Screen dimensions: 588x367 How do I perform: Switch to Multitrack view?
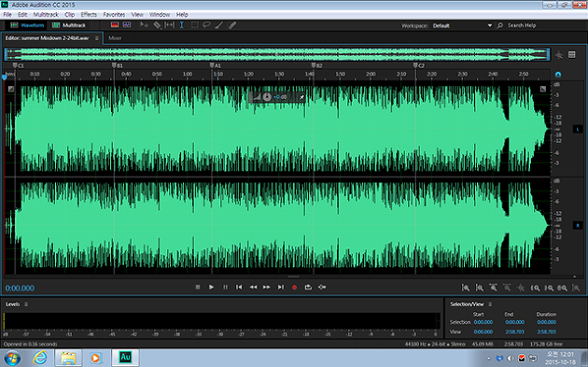(69, 25)
